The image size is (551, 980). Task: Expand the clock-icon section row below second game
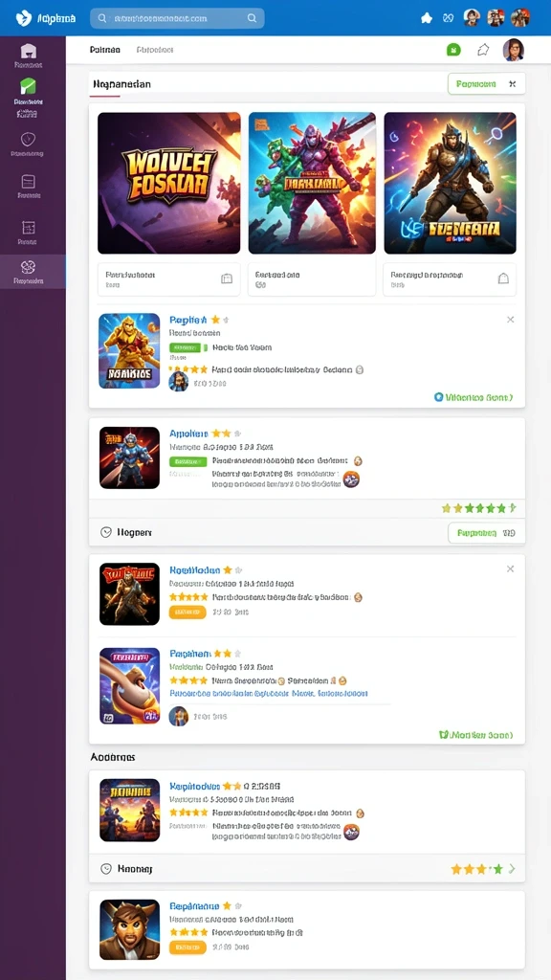coord(307,532)
